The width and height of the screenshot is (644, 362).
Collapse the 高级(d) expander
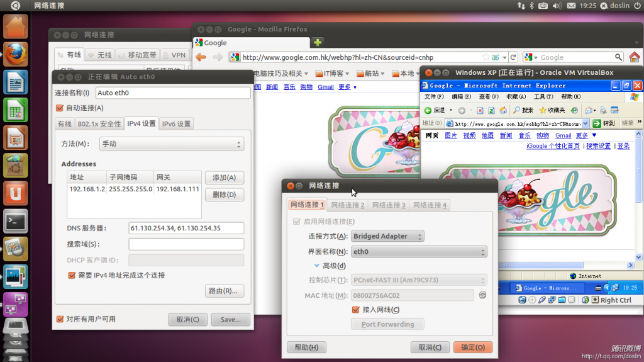317,266
